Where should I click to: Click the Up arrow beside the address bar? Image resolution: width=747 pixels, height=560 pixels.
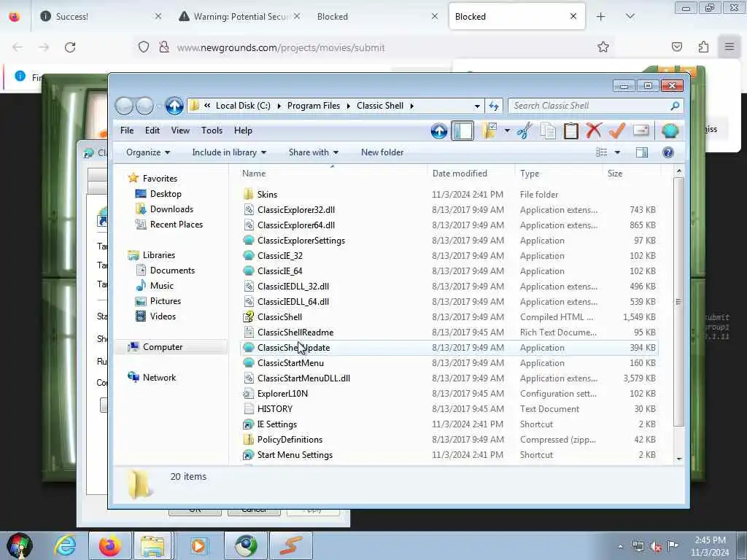174,106
